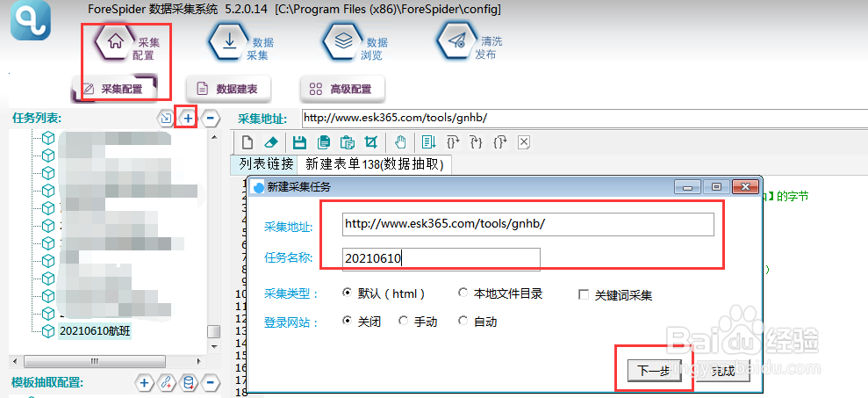Select 20210610航班 task in list
868x398 pixels.
pos(95,331)
